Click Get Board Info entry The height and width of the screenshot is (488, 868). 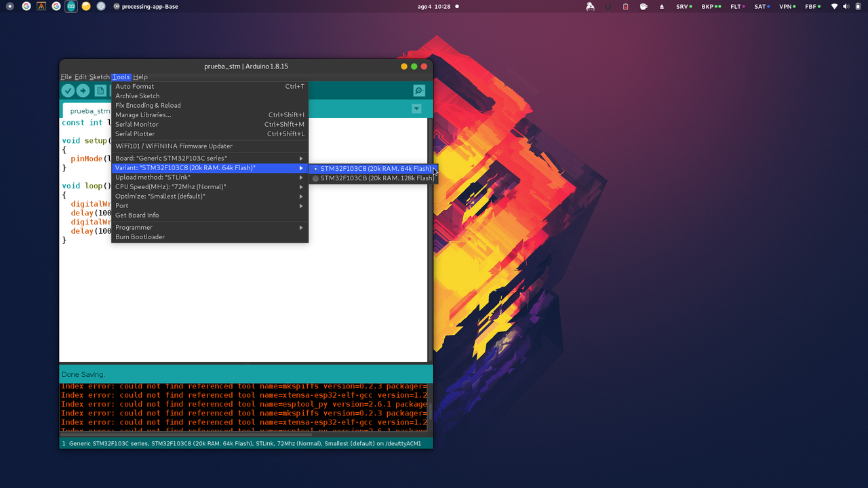(x=210, y=215)
